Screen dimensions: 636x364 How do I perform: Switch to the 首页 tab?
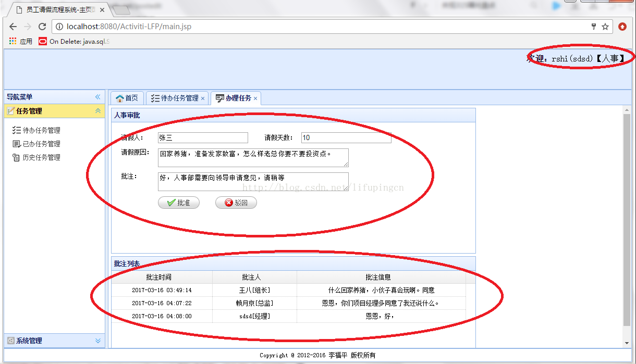(x=127, y=98)
